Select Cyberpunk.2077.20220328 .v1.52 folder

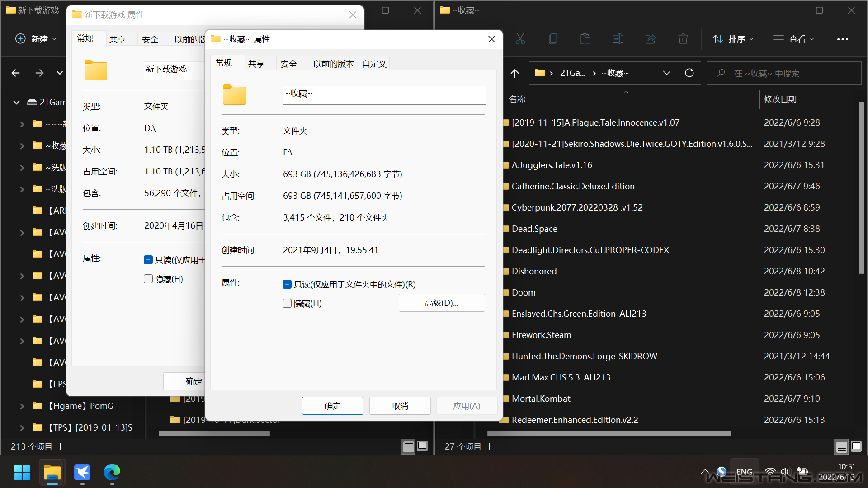[577, 207]
